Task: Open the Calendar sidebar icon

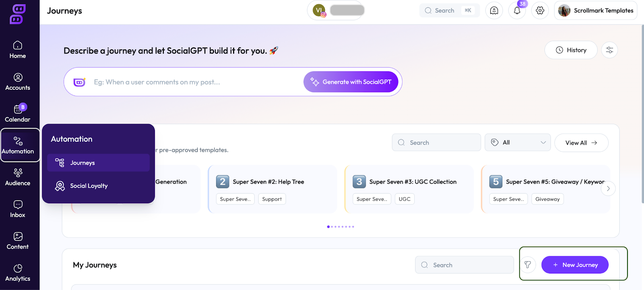Action: point(18,114)
